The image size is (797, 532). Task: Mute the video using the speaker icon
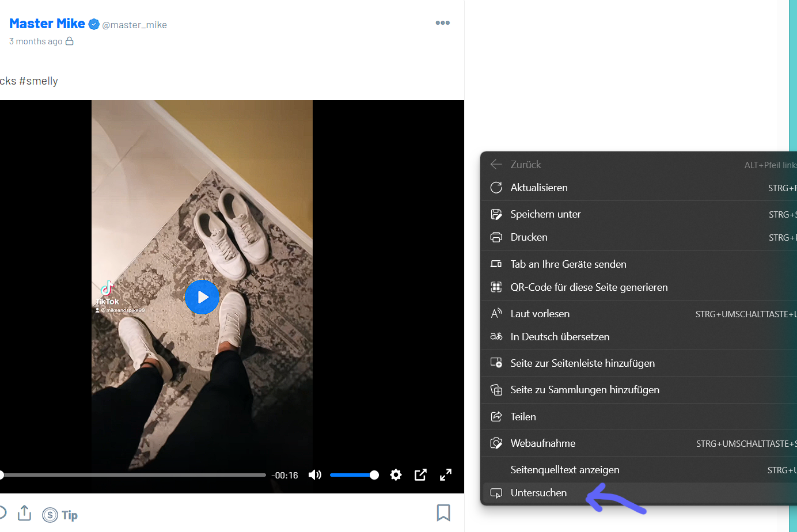click(x=315, y=475)
